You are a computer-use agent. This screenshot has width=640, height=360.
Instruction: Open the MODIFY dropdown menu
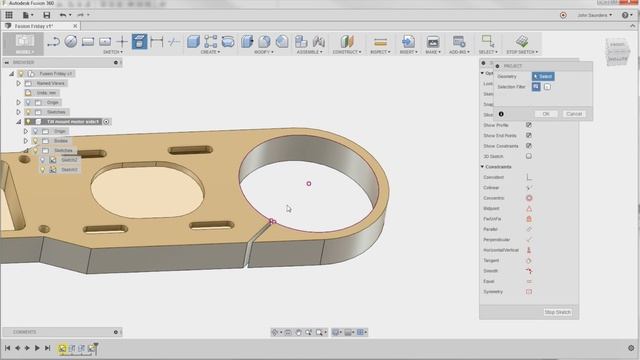(x=264, y=52)
